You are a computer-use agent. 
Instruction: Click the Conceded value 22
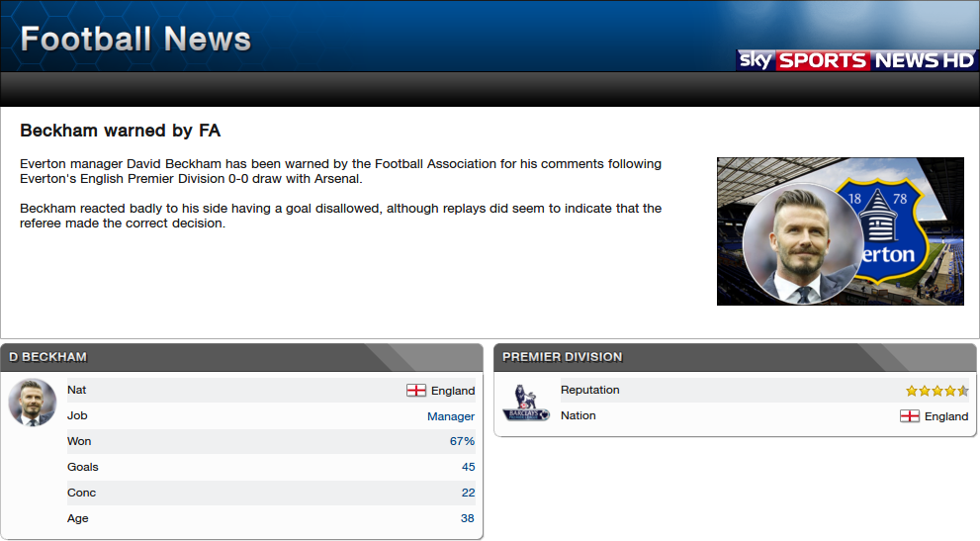click(468, 493)
